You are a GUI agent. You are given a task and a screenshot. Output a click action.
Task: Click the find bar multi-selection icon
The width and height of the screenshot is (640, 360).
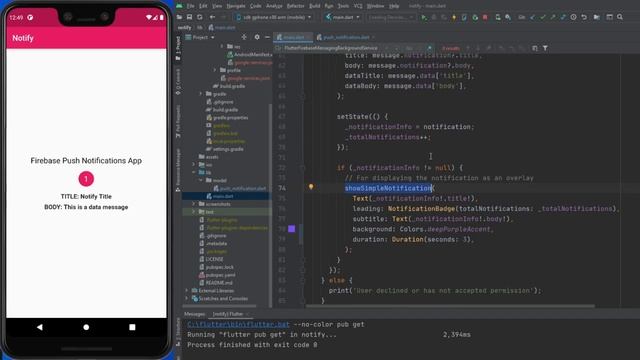pos(535,48)
